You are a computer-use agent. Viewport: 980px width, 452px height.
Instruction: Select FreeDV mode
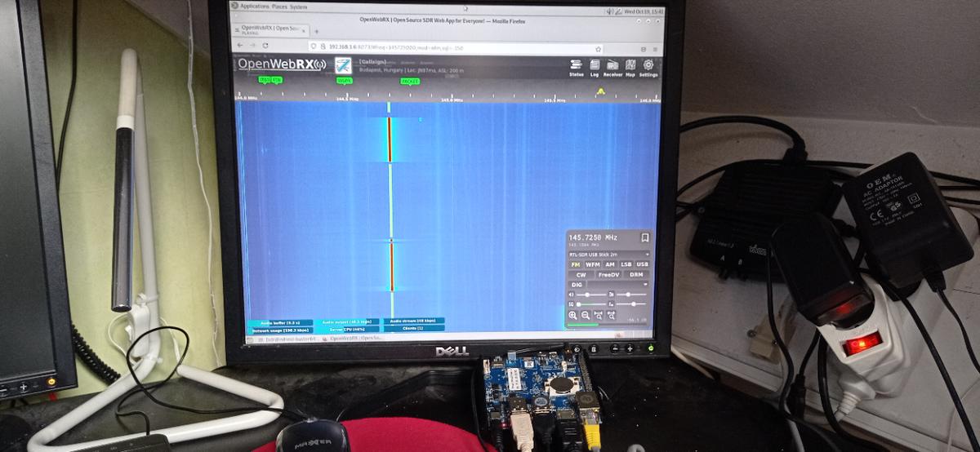point(609,275)
